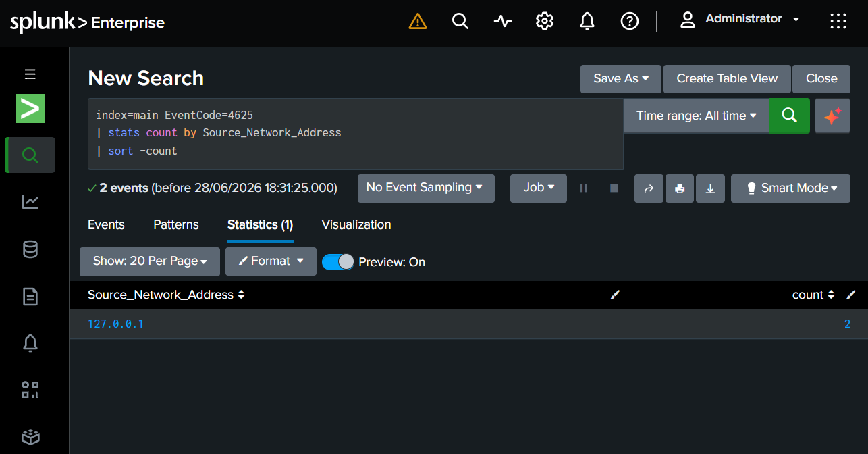Screen dimensions: 868x454
Task: Open the dashboards tiles sidebar icon
Action: [x=30, y=390]
